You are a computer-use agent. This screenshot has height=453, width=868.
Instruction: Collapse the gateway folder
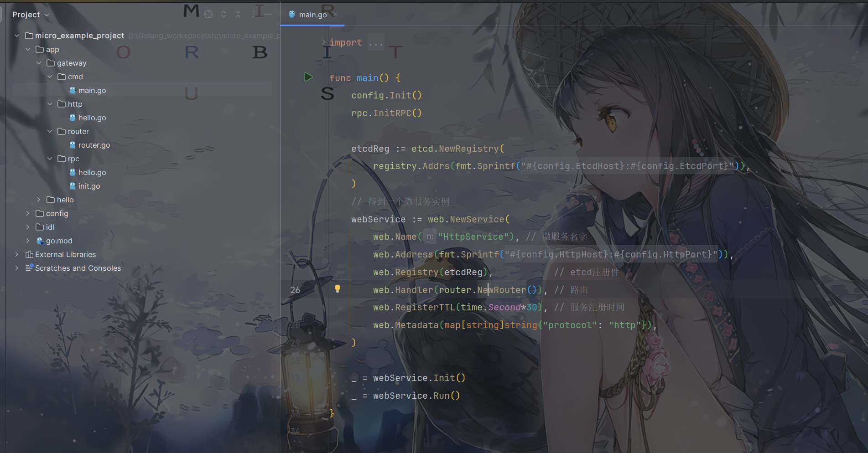[39, 63]
